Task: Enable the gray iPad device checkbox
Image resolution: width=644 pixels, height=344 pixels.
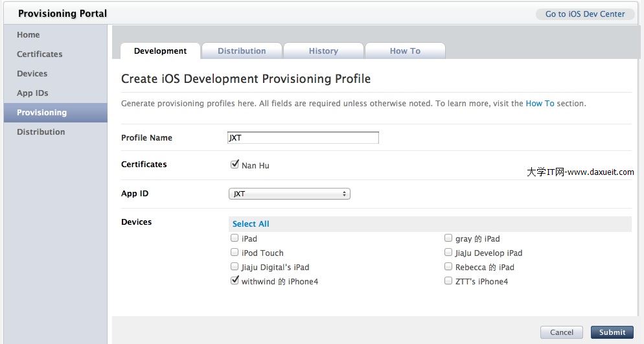Action: click(x=448, y=238)
